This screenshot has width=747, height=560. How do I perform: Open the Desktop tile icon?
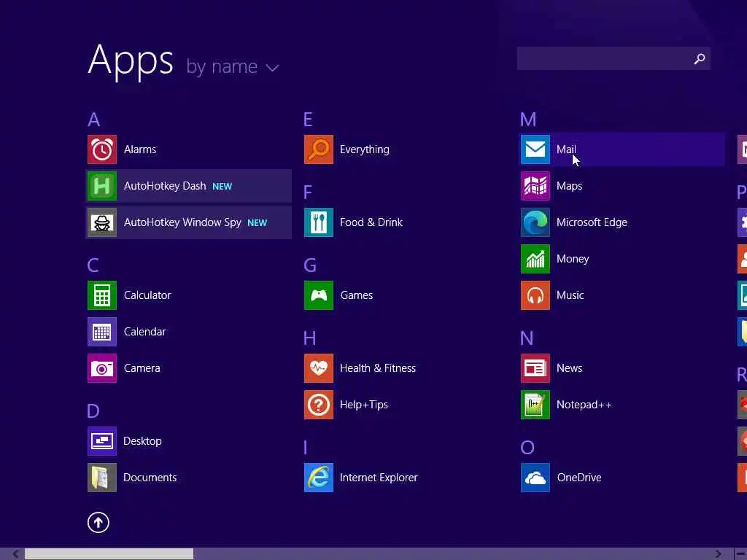point(102,441)
